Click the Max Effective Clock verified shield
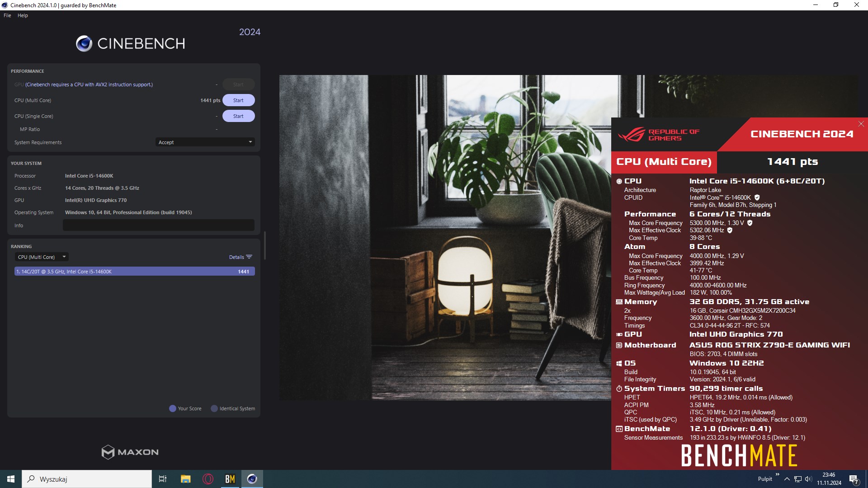868x488 pixels. point(730,230)
